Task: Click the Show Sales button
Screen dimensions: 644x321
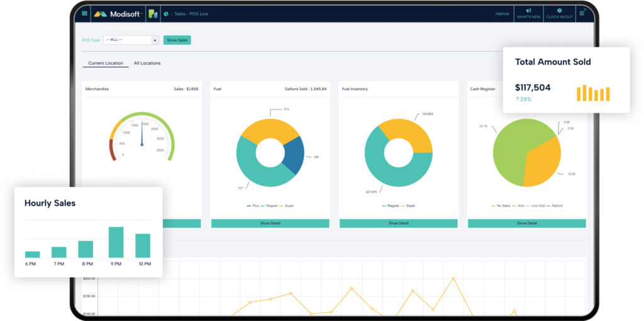Action: tap(177, 40)
